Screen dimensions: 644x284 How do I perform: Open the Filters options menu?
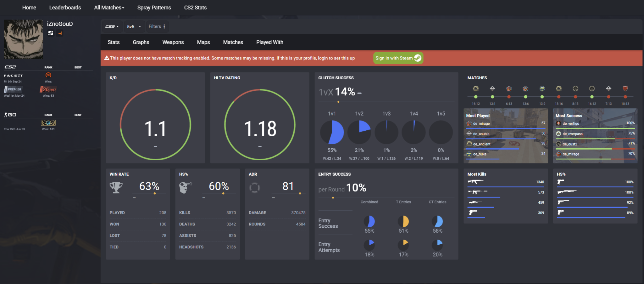click(x=157, y=26)
